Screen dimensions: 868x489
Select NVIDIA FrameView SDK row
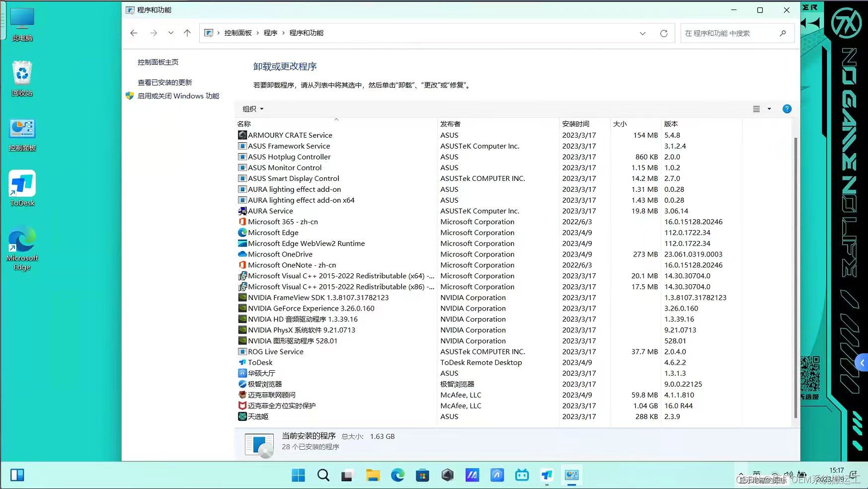click(x=489, y=298)
